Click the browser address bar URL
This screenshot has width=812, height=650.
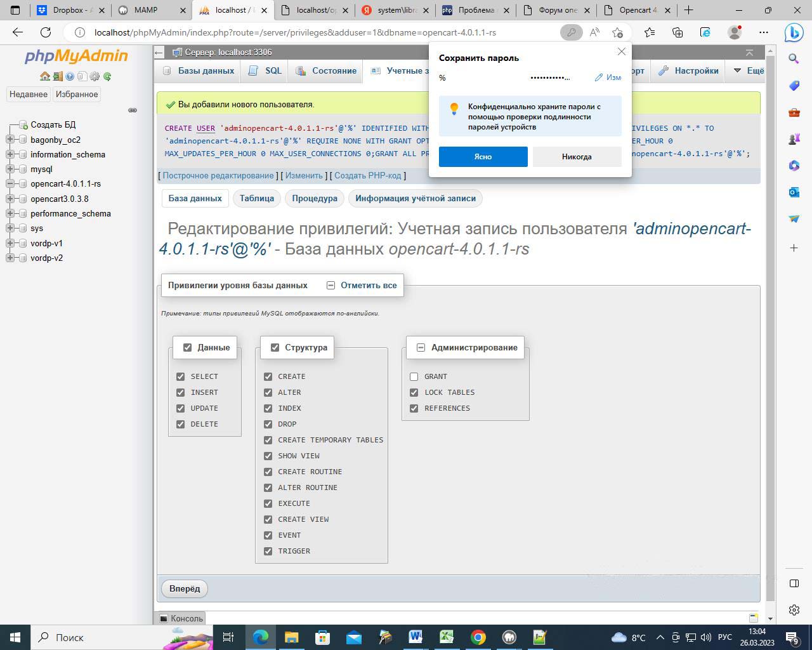click(x=295, y=32)
